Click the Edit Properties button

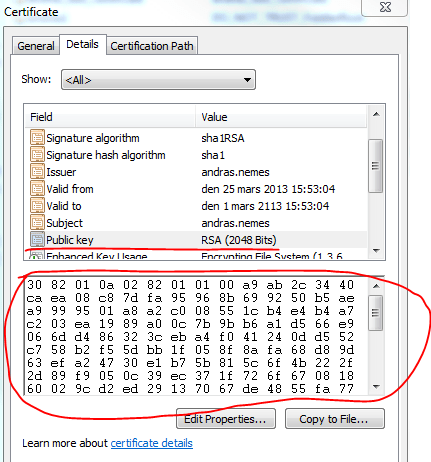226,419
